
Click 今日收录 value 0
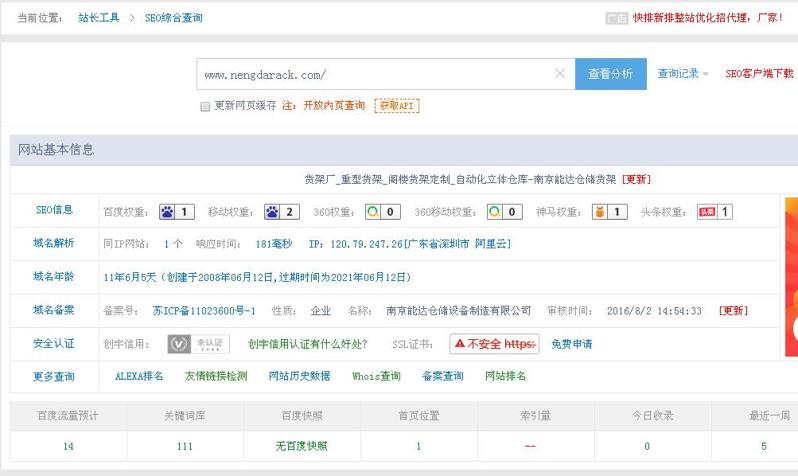647,446
